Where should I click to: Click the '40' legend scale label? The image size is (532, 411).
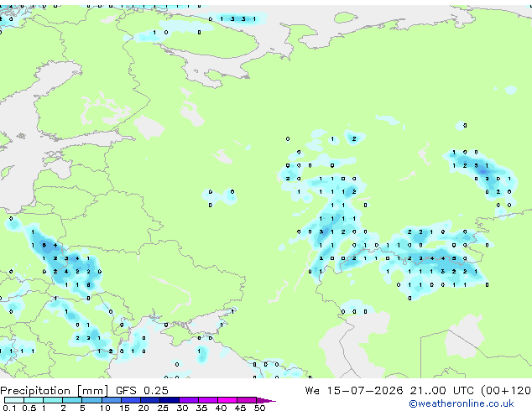coord(221,408)
